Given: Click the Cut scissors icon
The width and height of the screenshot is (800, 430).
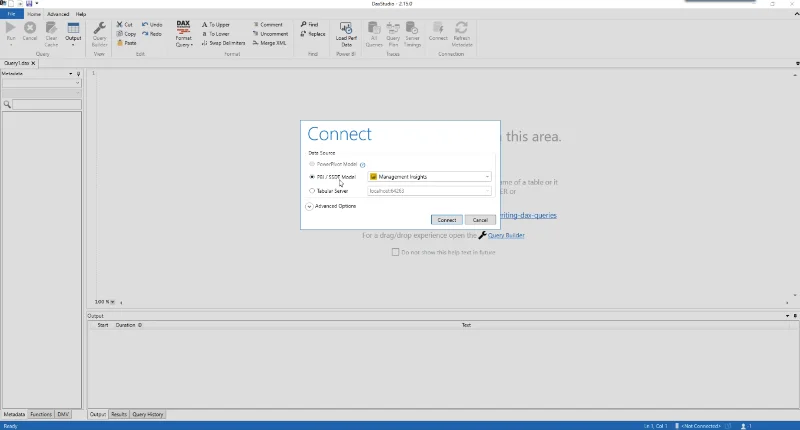Looking at the screenshot, I should coord(119,24).
